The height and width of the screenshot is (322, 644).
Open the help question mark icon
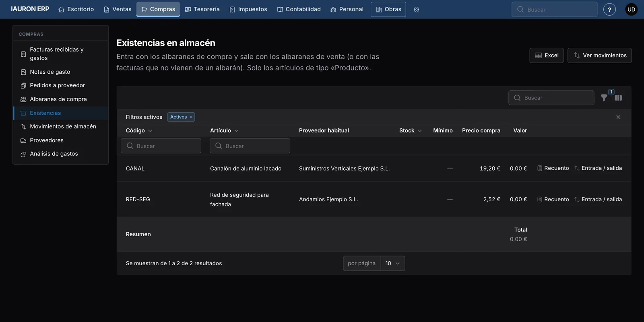point(609,10)
